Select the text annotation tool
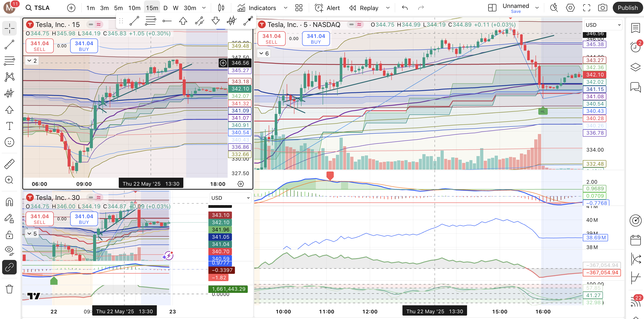The image size is (644, 319). tap(9, 126)
